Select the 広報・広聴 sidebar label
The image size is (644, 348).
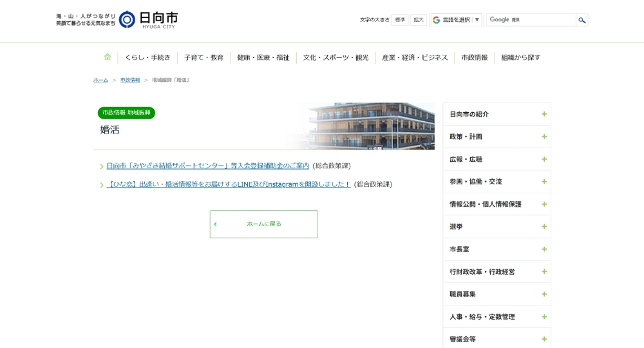466,159
